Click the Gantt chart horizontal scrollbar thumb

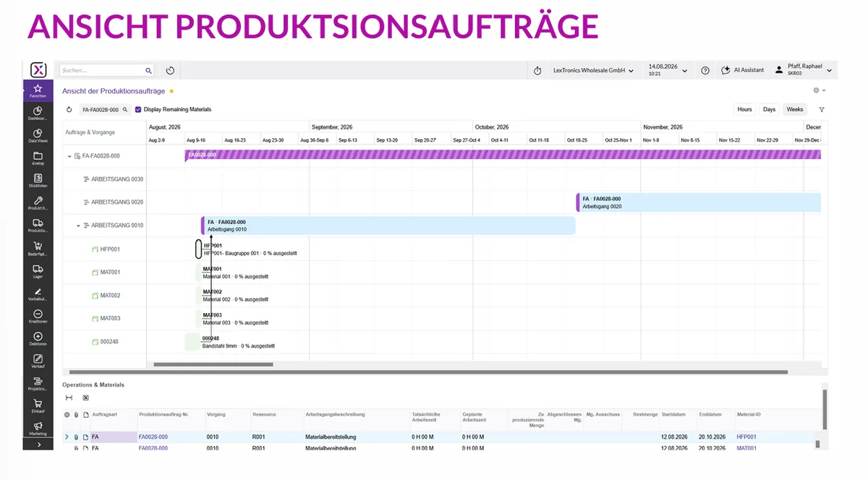[213, 365]
